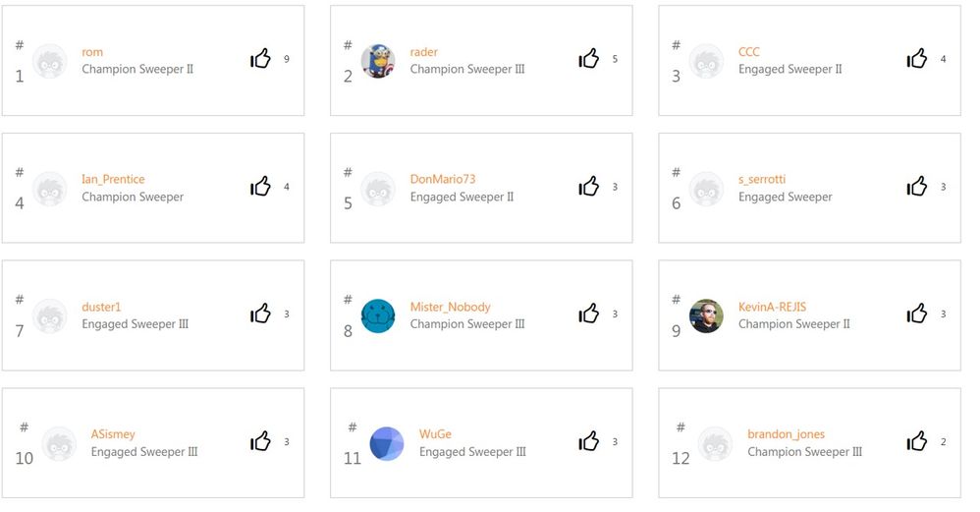
Task: Click rader's Captain America minion avatar
Action: [378, 61]
